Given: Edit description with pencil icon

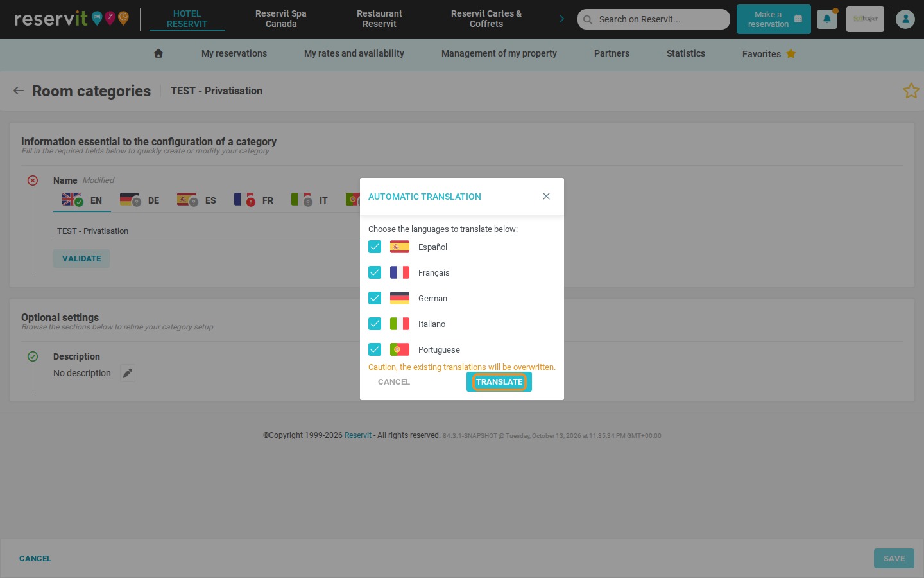Looking at the screenshot, I should [128, 373].
